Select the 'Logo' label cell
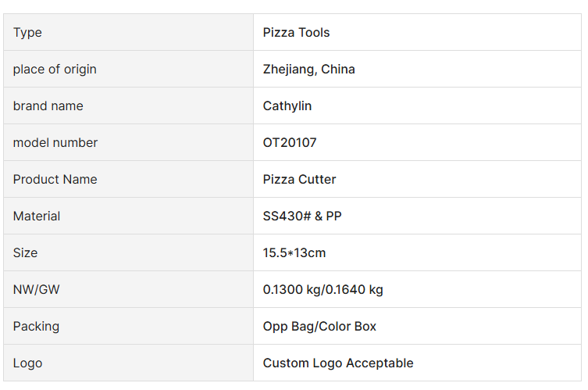Image resolution: width=588 pixels, height=390 pixels. point(27,363)
